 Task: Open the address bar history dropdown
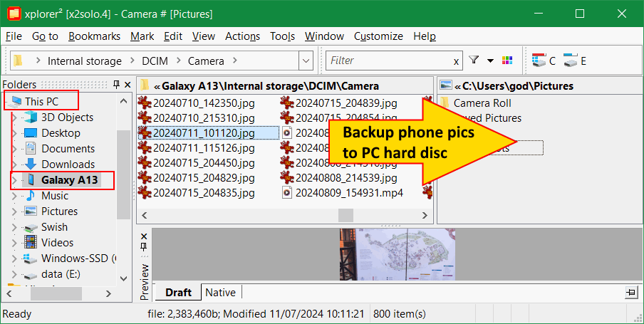pyautogui.click(x=306, y=61)
